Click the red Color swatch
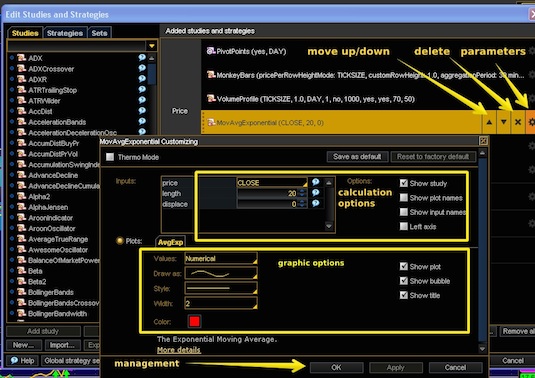This screenshot has width=535, height=378. pyautogui.click(x=194, y=321)
